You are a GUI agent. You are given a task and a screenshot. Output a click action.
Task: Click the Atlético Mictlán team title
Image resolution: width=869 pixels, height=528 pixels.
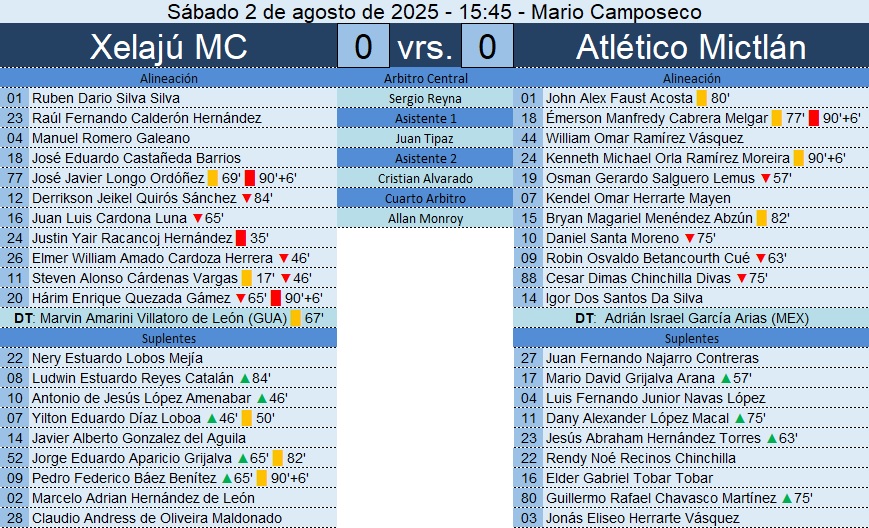pyautogui.click(x=691, y=47)
